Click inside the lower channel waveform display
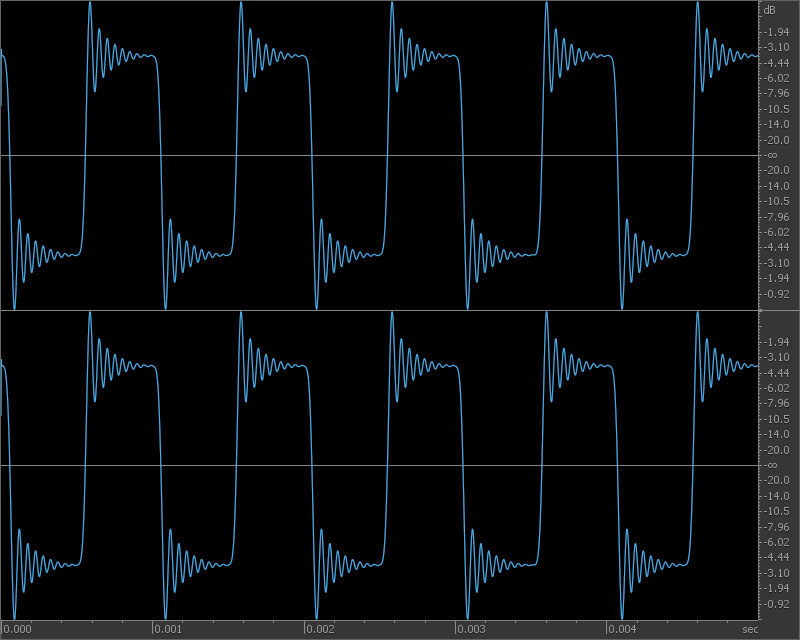800x640 pixels. tap(380, 465)
